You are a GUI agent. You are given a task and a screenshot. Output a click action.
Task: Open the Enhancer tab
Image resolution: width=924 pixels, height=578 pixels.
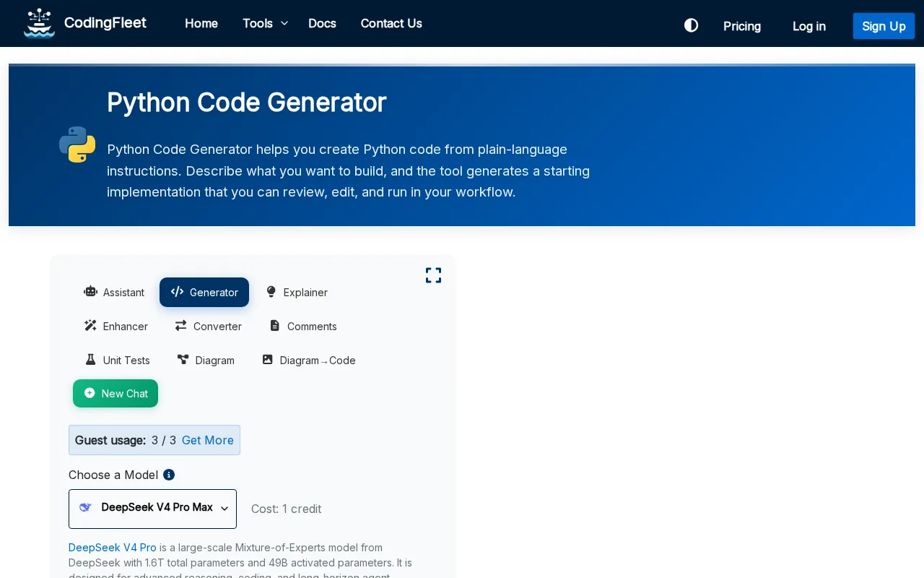[x=115, y=326]
